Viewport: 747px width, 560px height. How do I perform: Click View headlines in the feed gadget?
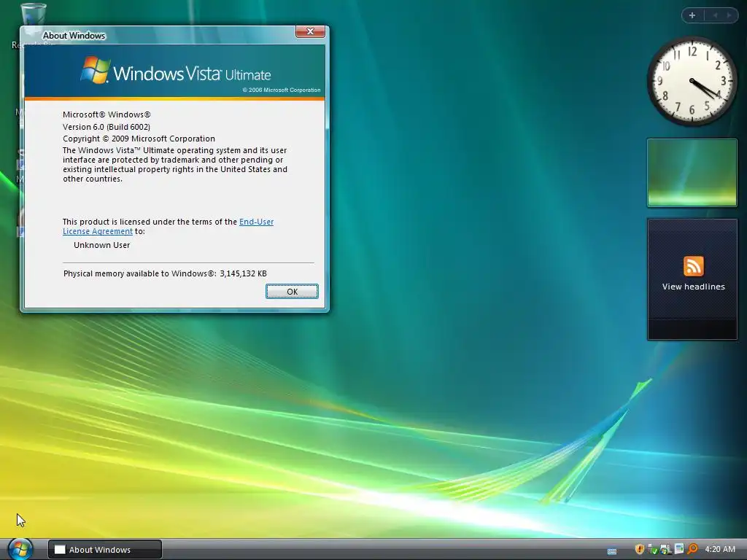click(693, 287)
